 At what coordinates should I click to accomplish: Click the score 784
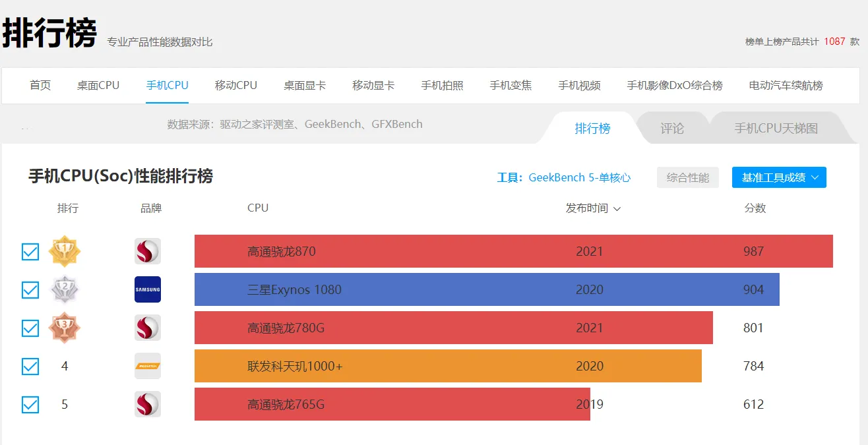click(x=753, y=366)
